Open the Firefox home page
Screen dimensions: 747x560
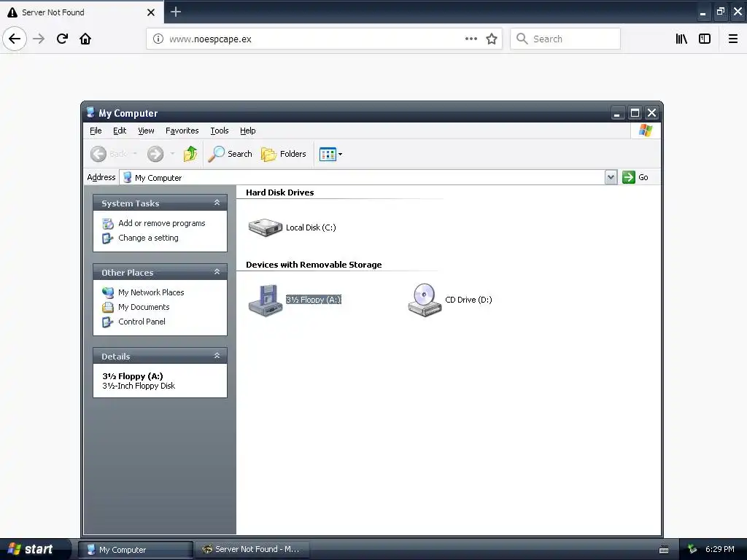pyautogui.click(x=85, y=39)
